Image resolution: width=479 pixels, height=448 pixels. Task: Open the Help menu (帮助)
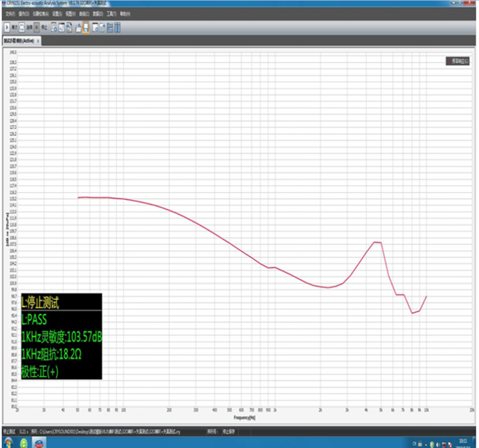(125, 14)
